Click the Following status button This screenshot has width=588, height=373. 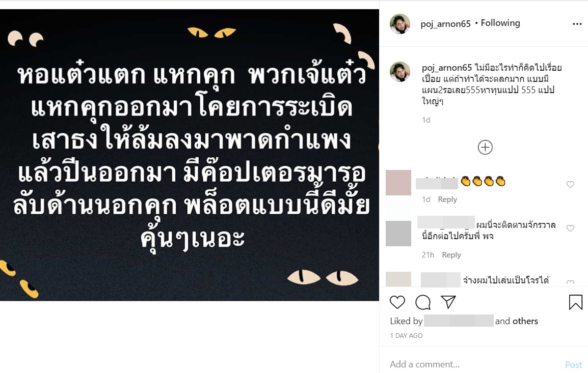click(500, 23)
